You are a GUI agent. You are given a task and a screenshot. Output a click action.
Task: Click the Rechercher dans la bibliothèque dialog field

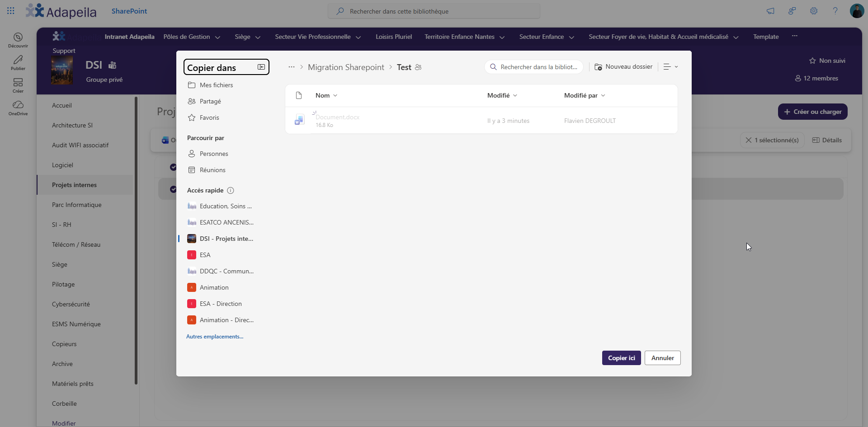pos(534,67)
